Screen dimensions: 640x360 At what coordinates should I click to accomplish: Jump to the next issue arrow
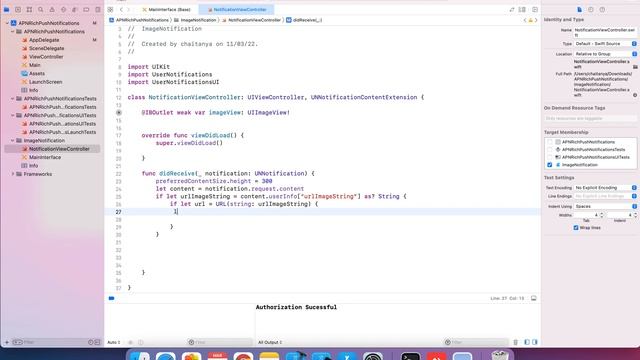pos(536,20)
